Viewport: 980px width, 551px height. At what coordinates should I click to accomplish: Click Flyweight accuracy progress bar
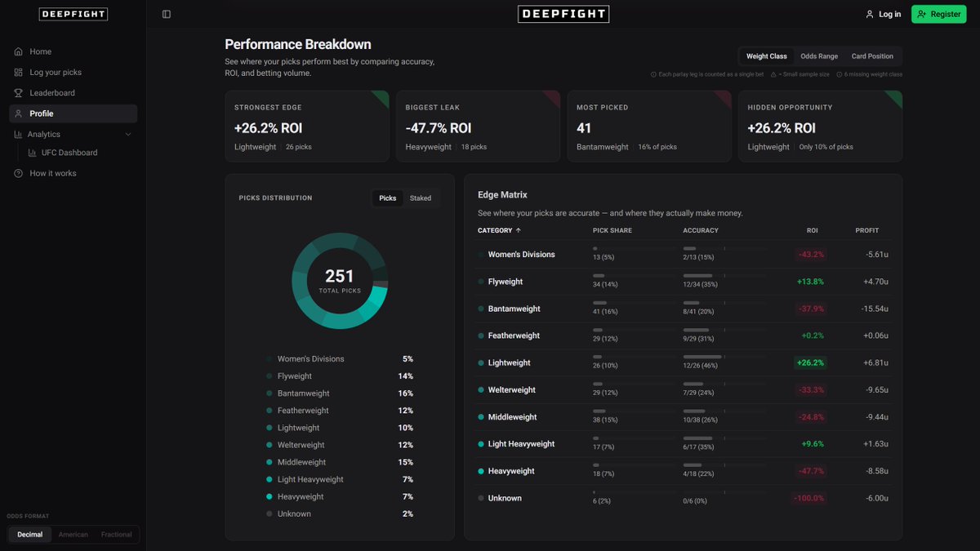pyautogui.click(x=724, y=275)
